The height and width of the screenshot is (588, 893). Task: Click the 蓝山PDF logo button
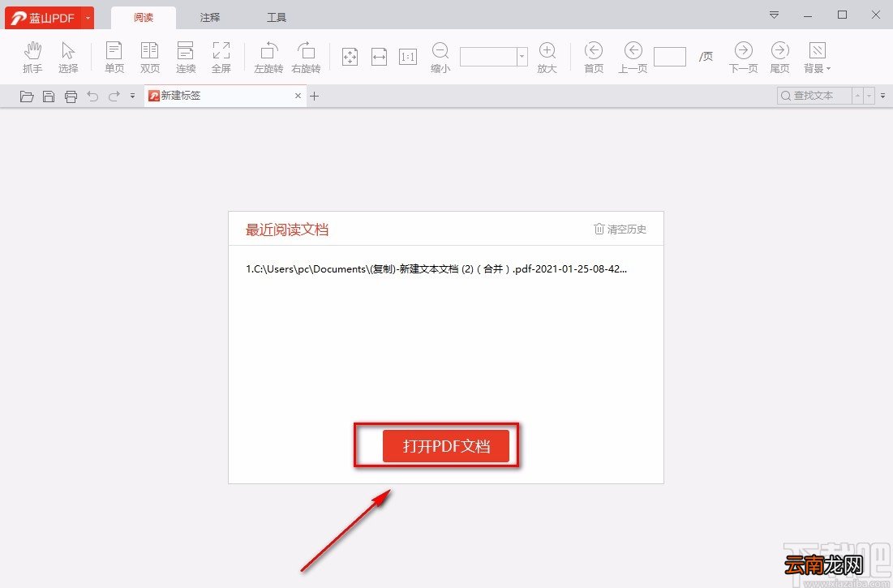point(43,18)
